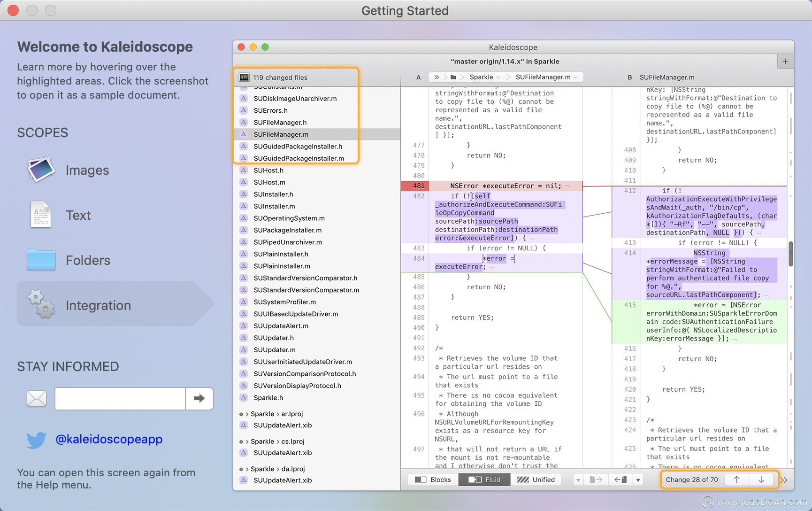This screenshot has width=812, height=511.
Task: Click the highlighted line number 481
Action: (415, 186)
